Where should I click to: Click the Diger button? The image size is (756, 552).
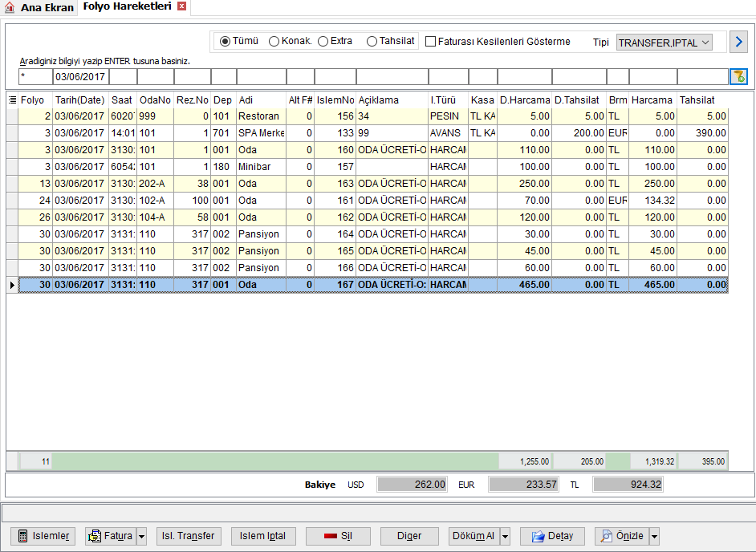click(x=409, y=536)
